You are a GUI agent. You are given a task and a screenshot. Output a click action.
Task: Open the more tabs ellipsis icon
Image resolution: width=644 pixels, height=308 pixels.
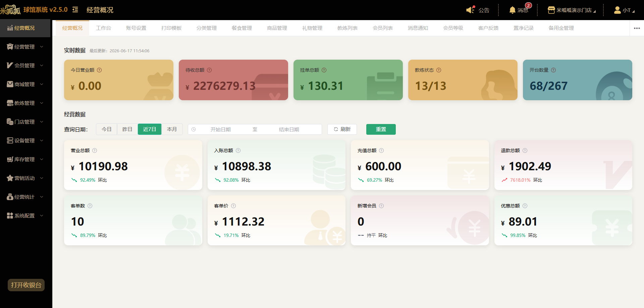point(637,28)
